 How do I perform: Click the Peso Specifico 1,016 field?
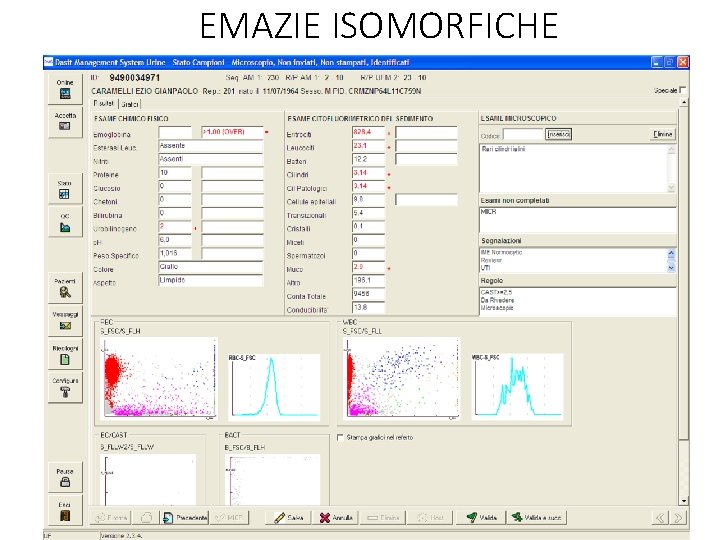pos(175,253)
